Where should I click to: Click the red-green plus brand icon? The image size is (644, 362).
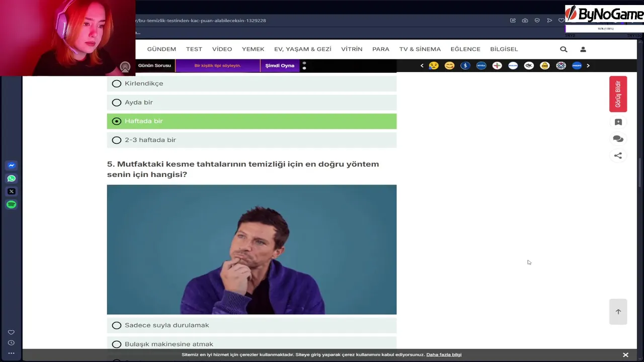(497, 66)
